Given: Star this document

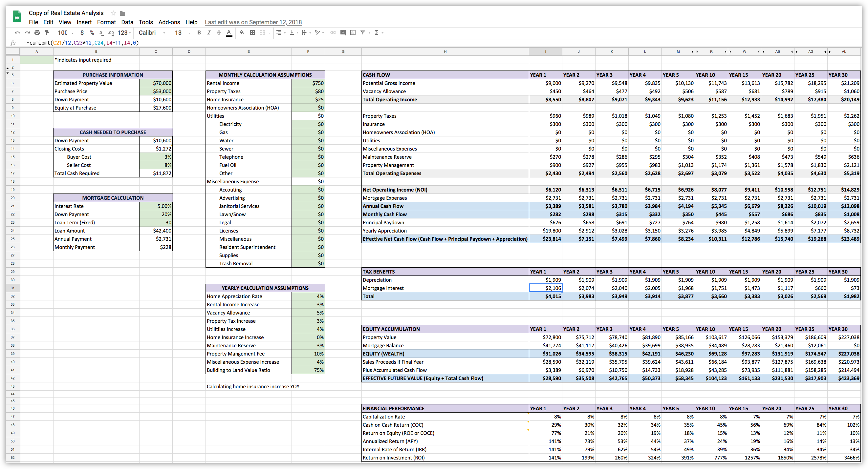Looking at the screenshot, I should (113, 13).
